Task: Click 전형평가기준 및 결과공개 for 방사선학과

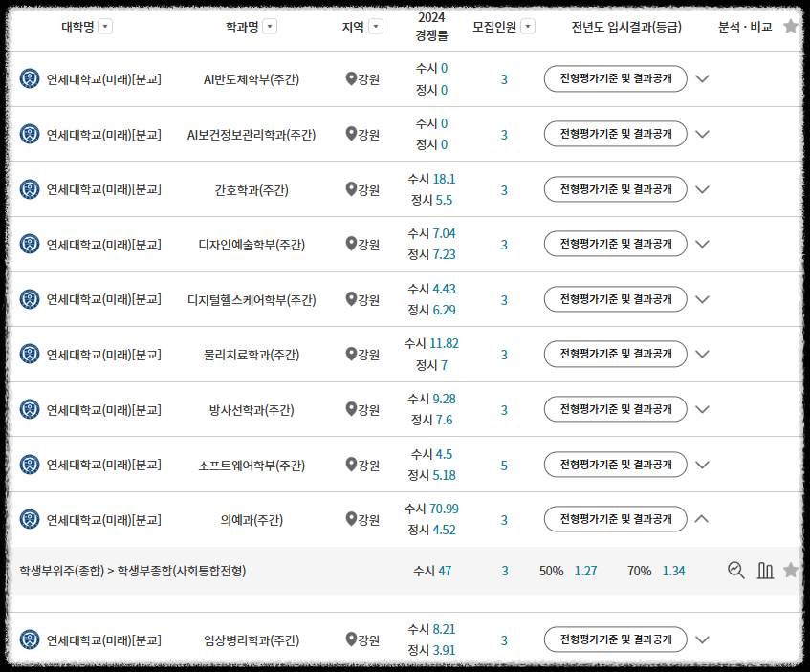Action: (x=616, y=409)
